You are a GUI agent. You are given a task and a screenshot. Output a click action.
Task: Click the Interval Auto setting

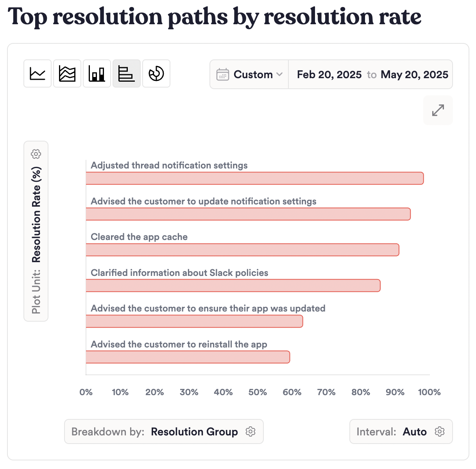(x=415, y=431)
